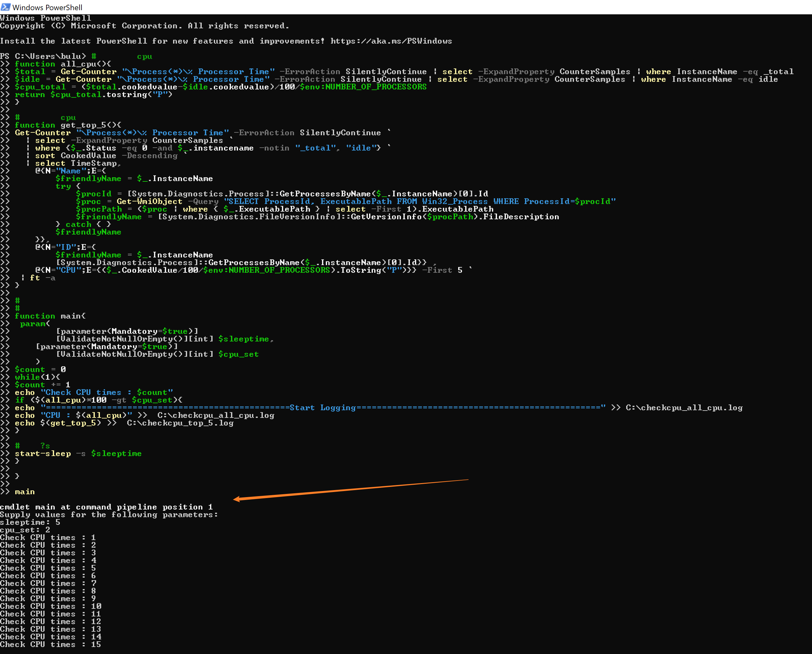The width and height of the screenshot is (812, 654).
Task: Click 'start-sleep -s $sleeptime' line
Action: tap(78, 454)
